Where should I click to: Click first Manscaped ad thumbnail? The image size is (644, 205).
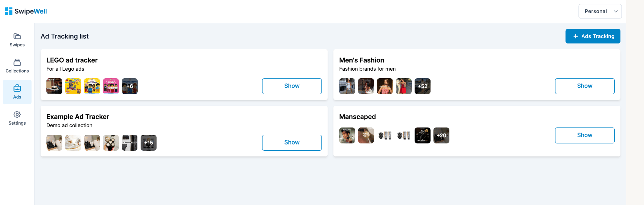click(347, 135)
